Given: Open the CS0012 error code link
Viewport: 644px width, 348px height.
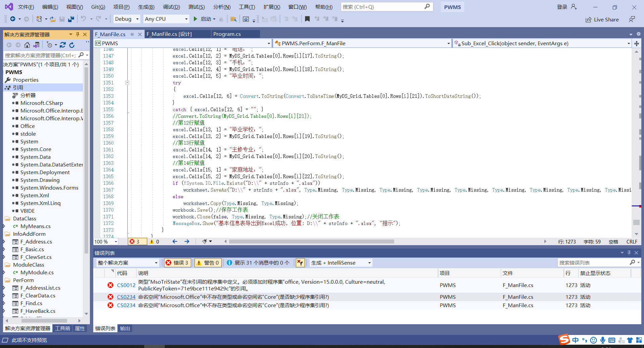Looking at the screenshot, I should click(x=126, y=285).
